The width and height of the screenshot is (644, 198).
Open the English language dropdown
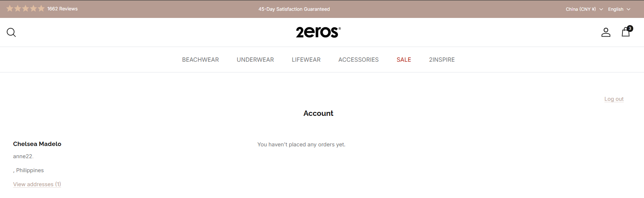coord(619,9)
